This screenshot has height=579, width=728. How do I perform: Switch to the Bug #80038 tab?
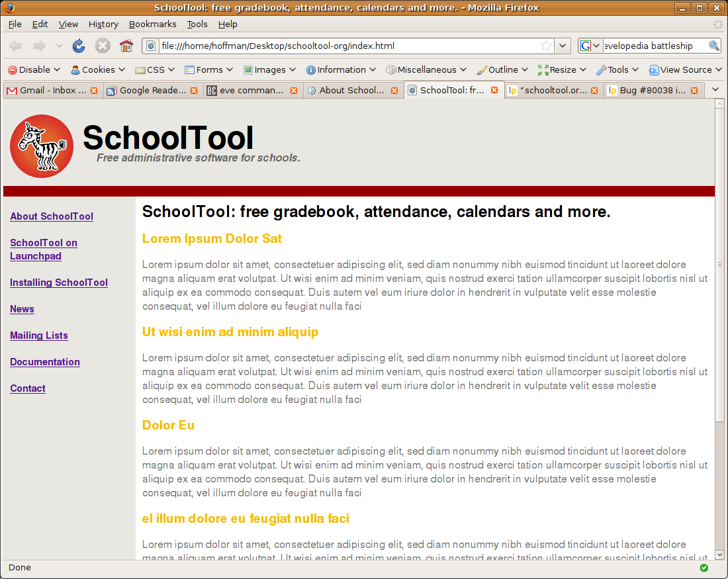tap(652, 91)
